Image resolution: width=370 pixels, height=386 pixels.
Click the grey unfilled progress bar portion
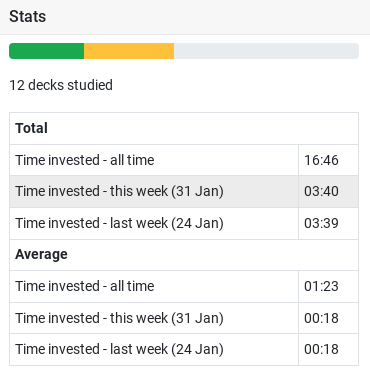coord(266,51)
